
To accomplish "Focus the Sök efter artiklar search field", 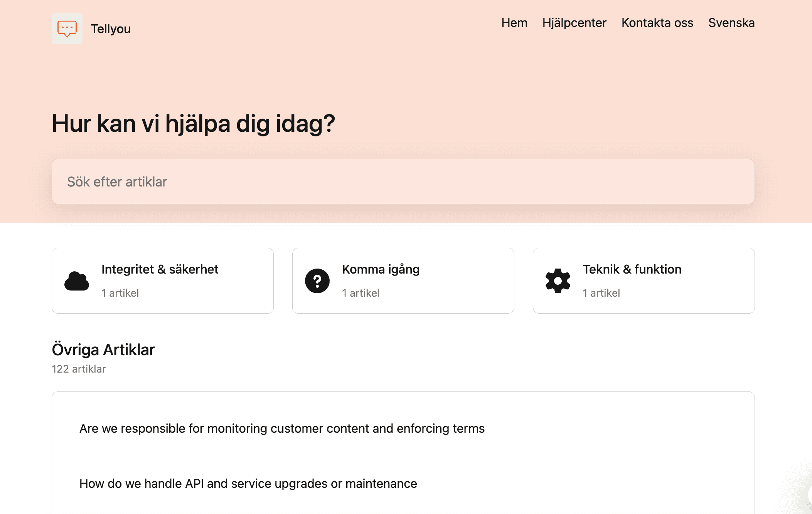I will click(x=403, y=181).
